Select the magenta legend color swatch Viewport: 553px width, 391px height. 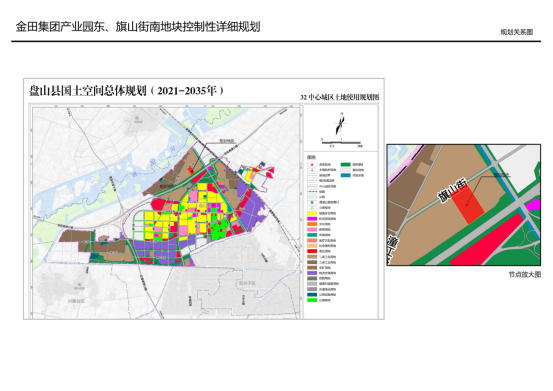(312, 219)
